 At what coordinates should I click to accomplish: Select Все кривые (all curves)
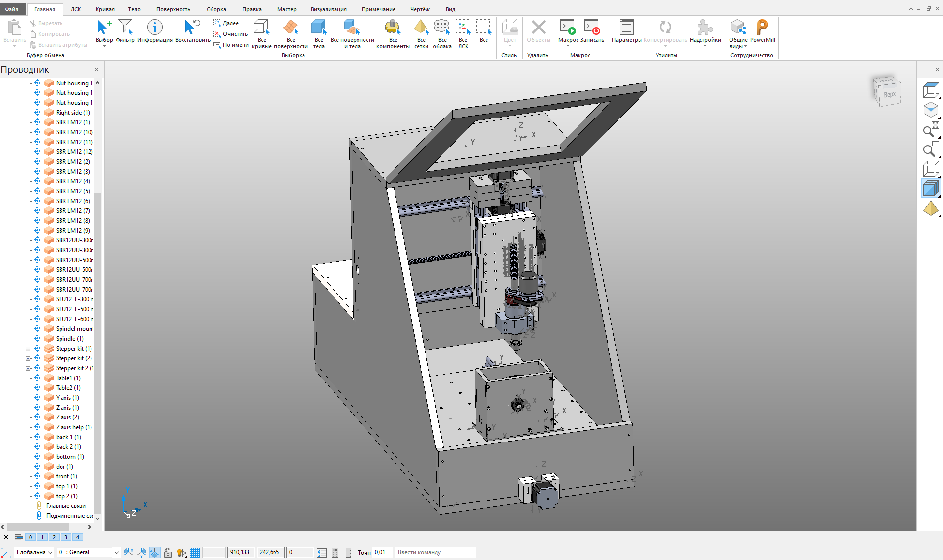(x=261, y=34)
